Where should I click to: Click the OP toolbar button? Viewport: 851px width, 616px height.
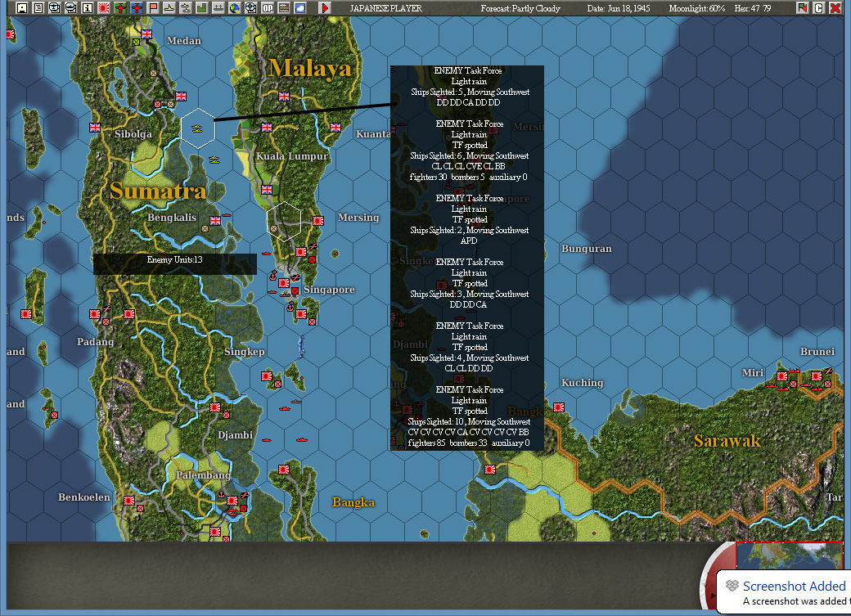(267, 7)
